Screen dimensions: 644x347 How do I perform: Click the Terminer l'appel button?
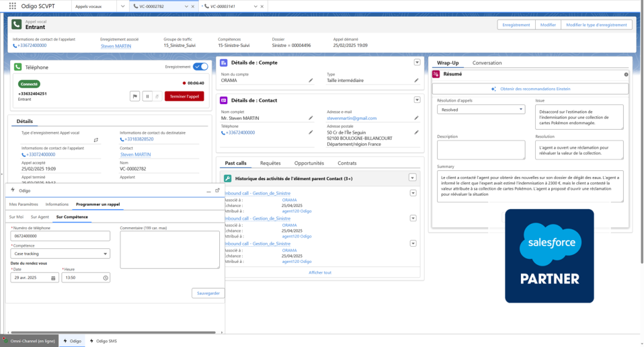point(184,97)
